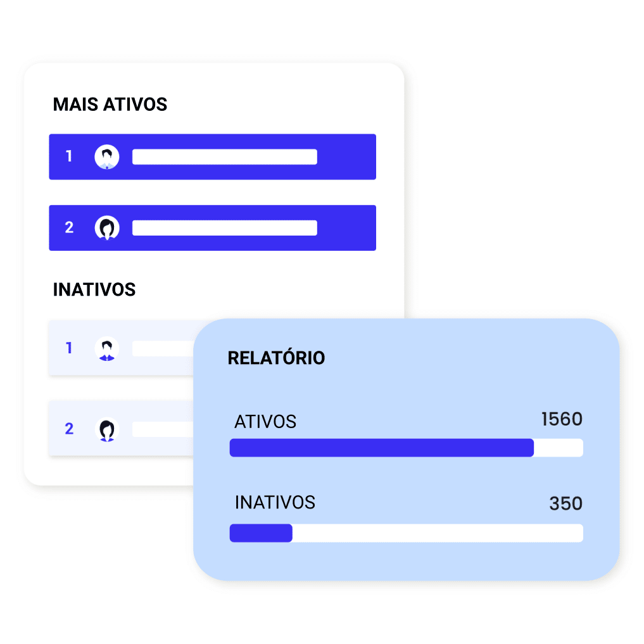Click the Ativos progress bar
644x644 pixels.
click(406, 448)
